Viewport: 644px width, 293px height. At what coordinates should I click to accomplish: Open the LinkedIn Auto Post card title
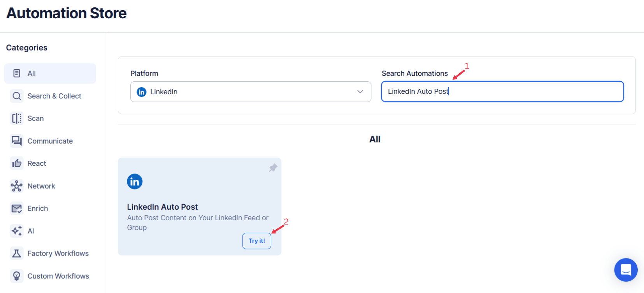tap(162, 207)
